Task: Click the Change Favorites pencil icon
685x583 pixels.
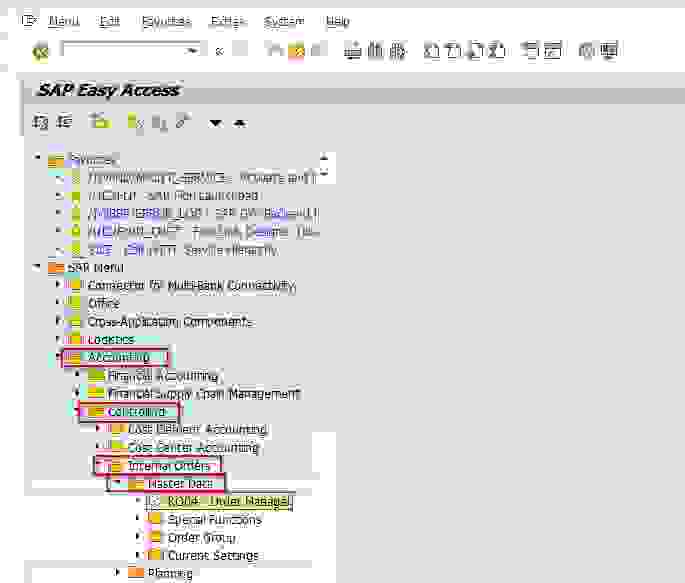Action: point(183,121)
